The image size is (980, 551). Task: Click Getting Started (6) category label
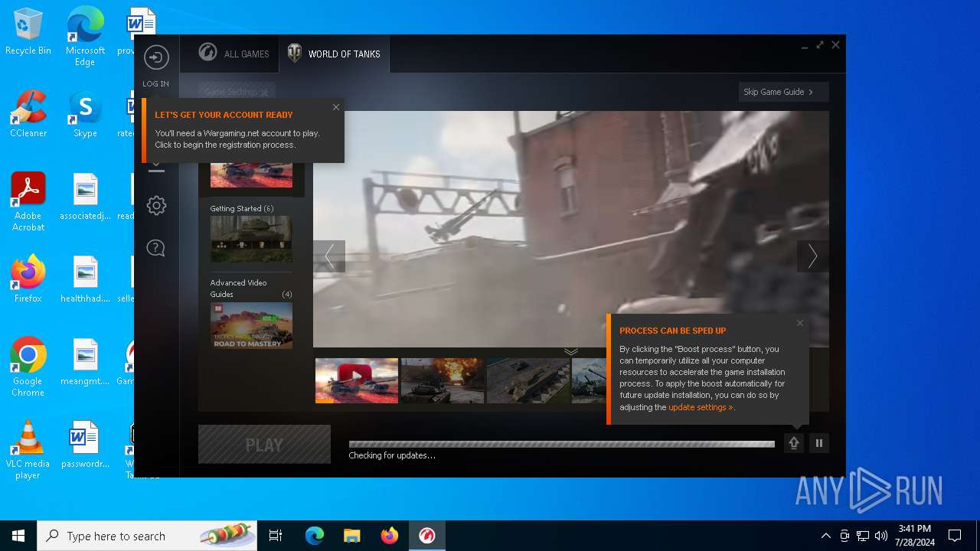tap(242, 208)
